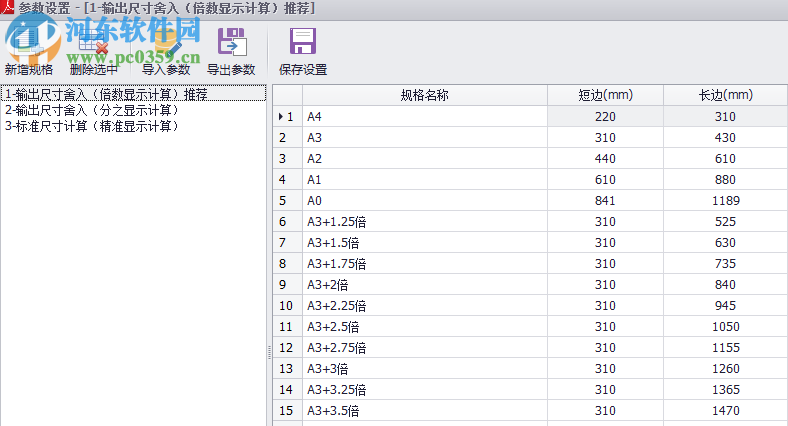The image size is (788, 426).
Task: Click the A0 name cell
Action: coord(425,200)
